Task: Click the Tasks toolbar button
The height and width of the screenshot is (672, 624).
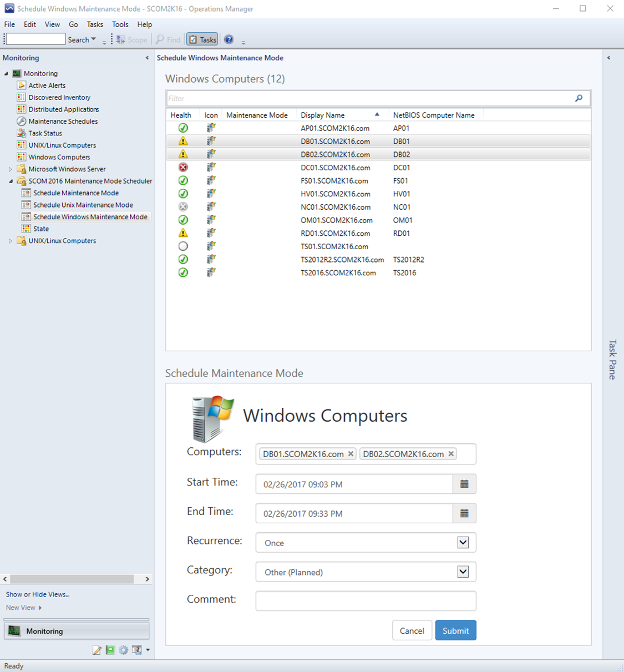Action: click(202, 39)
